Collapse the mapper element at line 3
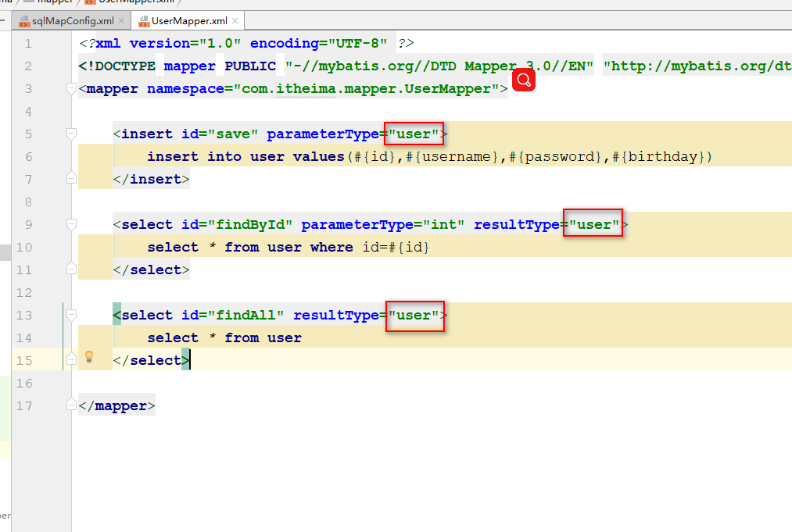The image size is (792, 532). click(71, 89)
